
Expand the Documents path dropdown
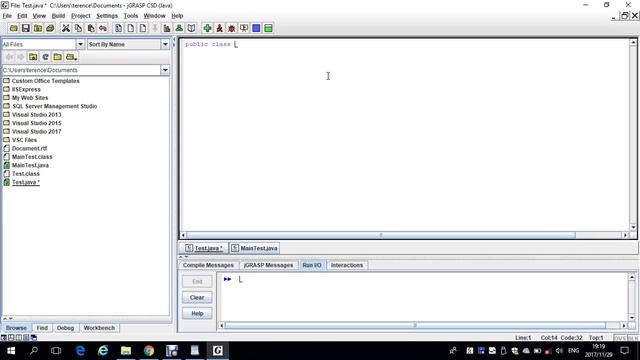click(165, 70)
